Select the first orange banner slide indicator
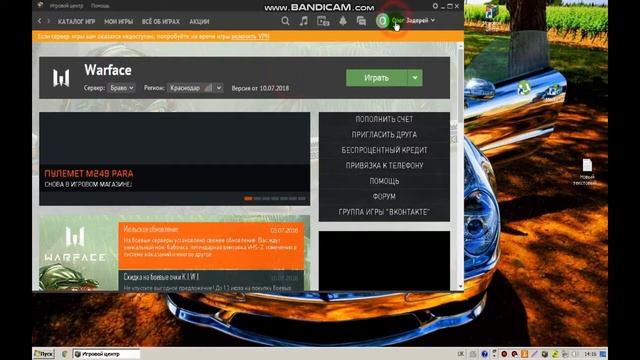 click(x=248, y=198)
